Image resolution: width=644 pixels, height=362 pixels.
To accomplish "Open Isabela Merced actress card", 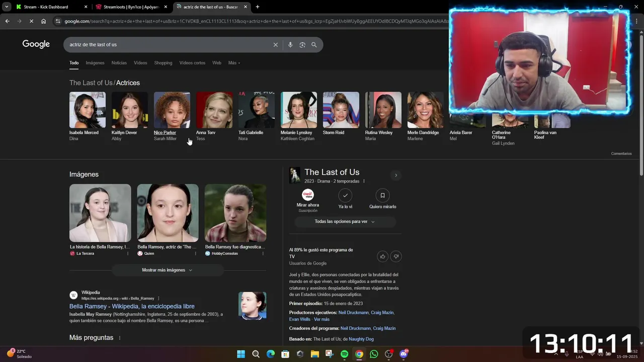I will (88, 116).
